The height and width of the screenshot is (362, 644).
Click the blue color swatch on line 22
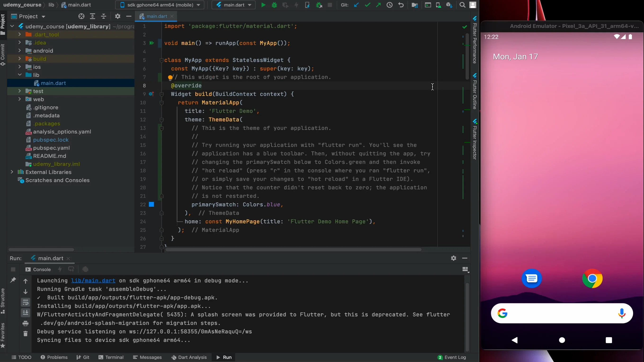tap(152, 204)
